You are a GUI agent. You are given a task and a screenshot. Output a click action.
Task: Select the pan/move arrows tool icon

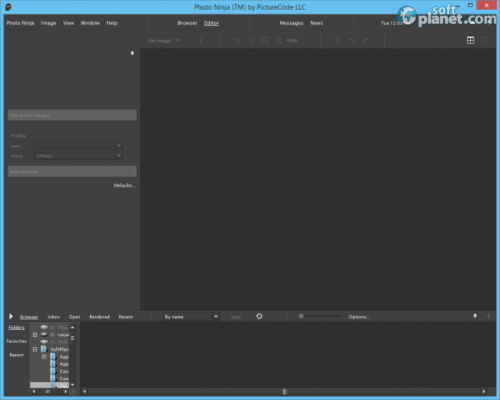point(338,40)
